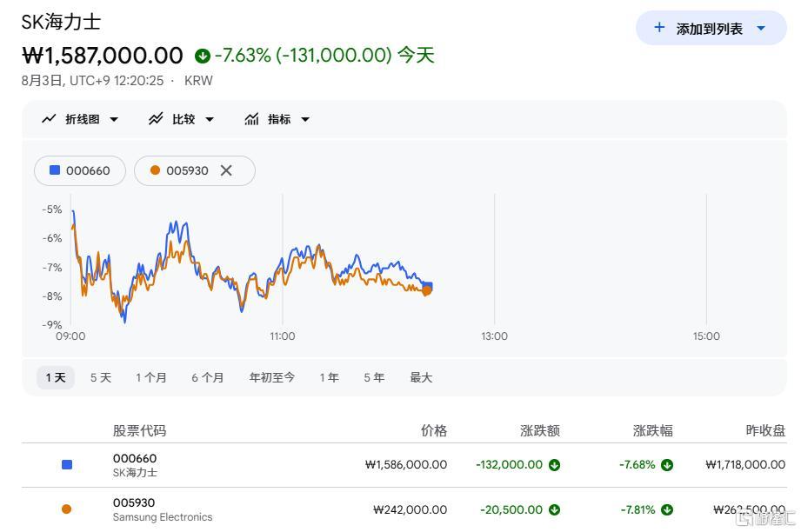
Task: Click the plus icon in Add to list
Action: [x=659, y=28]
